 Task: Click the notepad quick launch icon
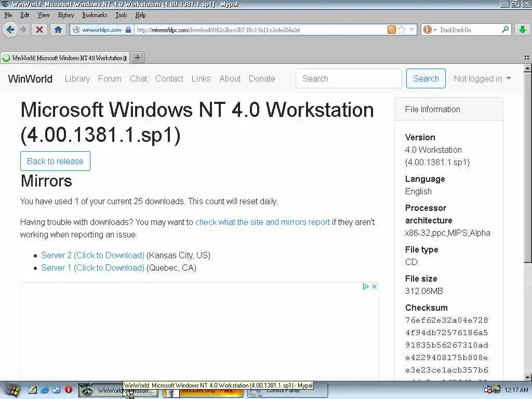coord(33,390)
